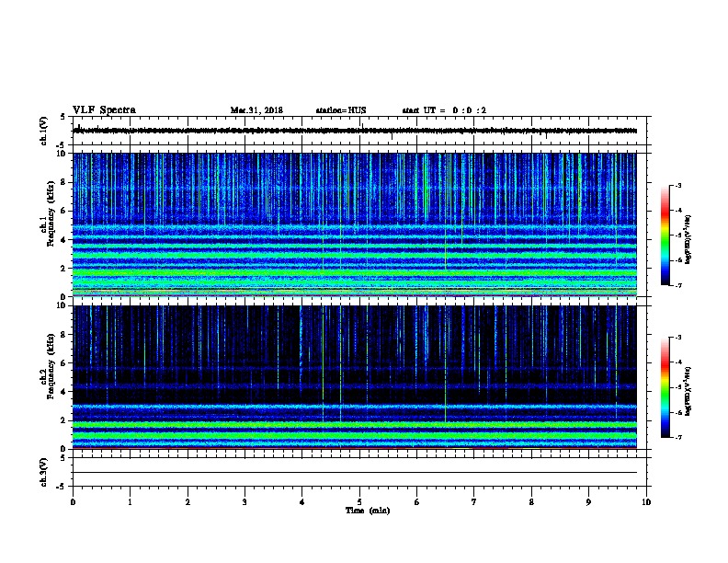Click the log(PSD) label beside ch.1 color bar
Screen dimensions: 728x563
[x=688, y=239]
